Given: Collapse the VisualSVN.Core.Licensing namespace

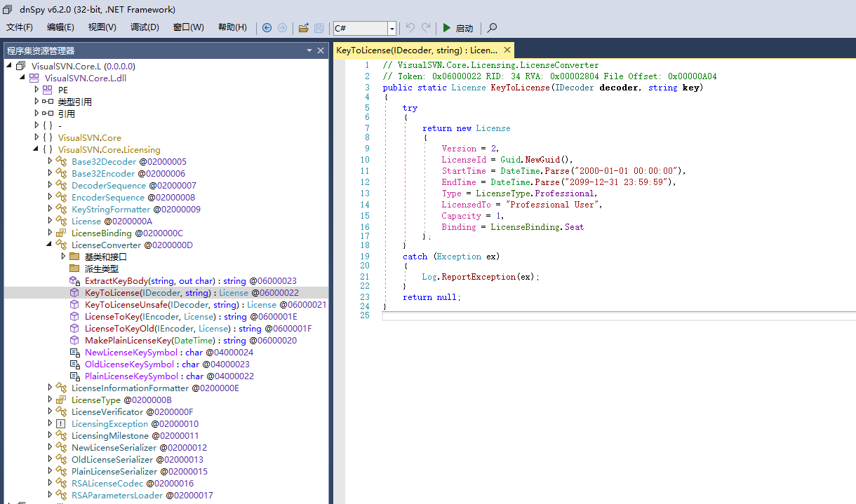Looking at the screenshot, I should pos(36,149).
